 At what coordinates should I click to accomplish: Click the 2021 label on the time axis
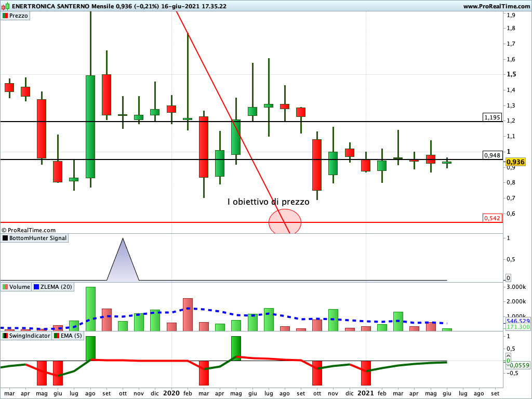[x=366, y=393]
